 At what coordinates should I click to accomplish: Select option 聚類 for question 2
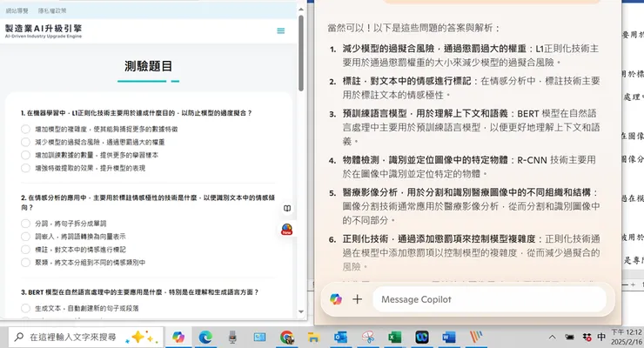pyautogui.click(x=25, y=262)
